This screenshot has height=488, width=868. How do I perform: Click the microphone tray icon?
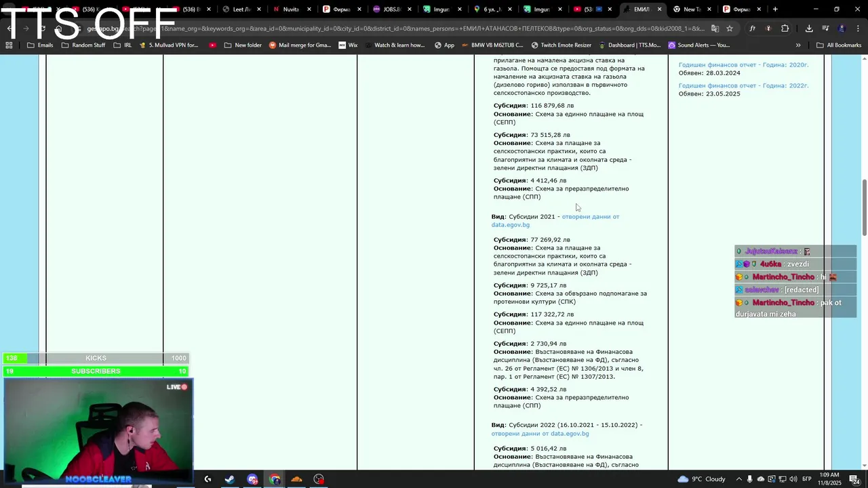coord(749,479)
